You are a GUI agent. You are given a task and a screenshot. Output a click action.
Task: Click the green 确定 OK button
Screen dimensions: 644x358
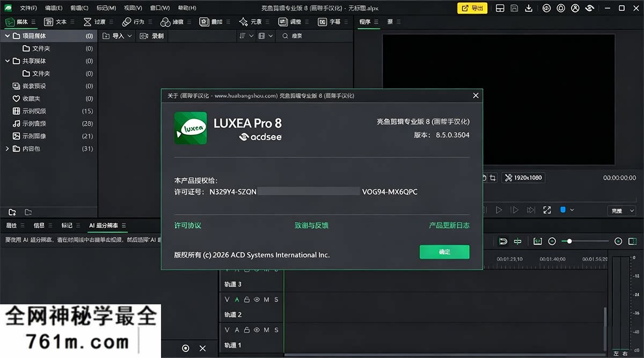[x=444, y=252]
